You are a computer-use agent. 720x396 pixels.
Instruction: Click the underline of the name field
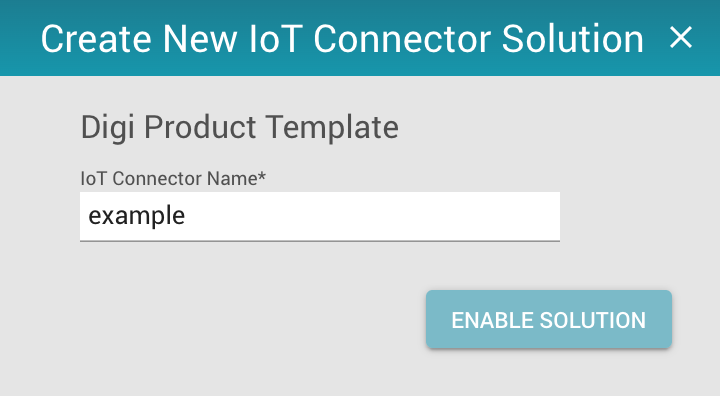pos(320,240)
